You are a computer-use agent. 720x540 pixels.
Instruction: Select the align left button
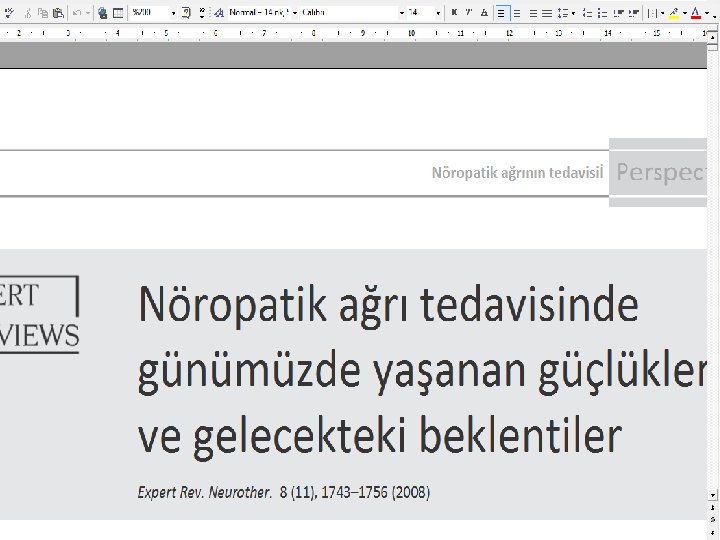pyautogui.click(x=501, y=13)
